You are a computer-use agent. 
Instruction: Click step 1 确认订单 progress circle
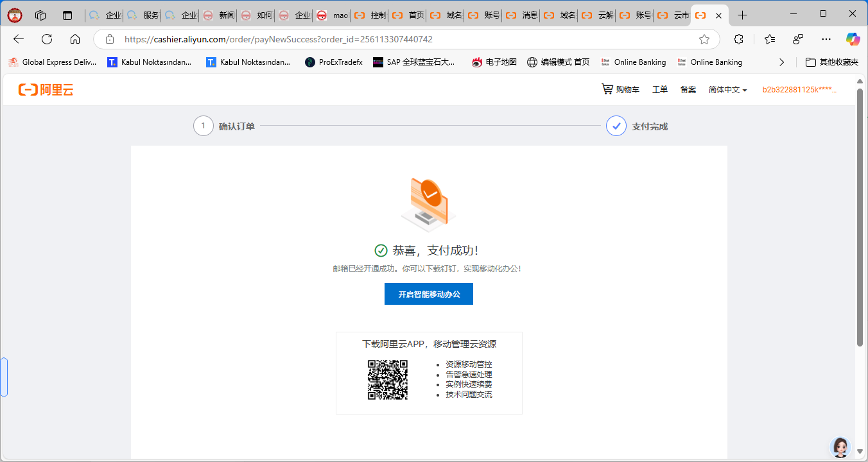(204, 126)
